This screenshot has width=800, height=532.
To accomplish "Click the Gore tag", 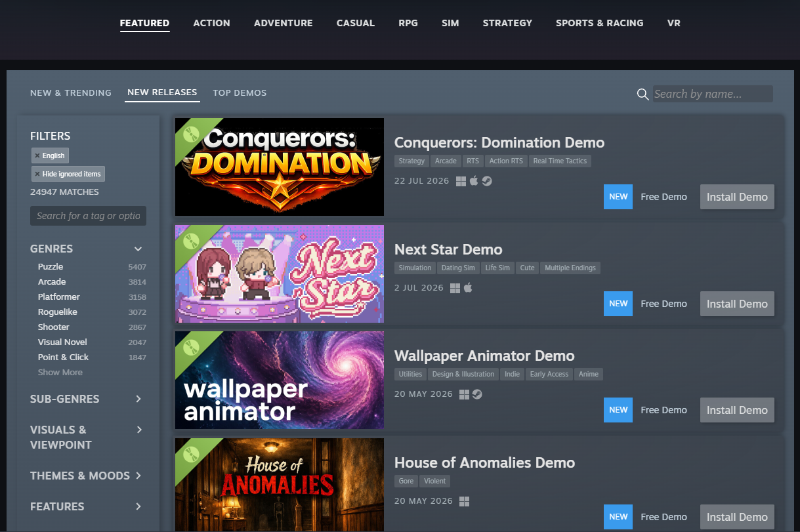I will [406, 481].
